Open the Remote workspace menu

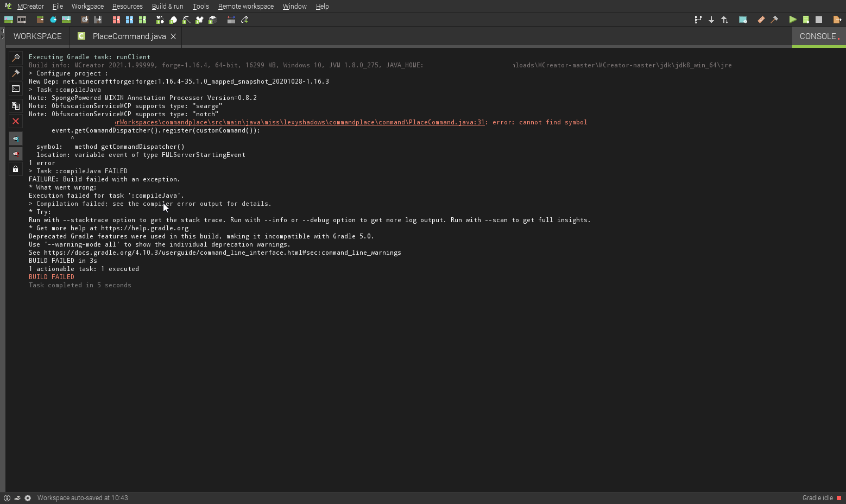click(245, 7)
